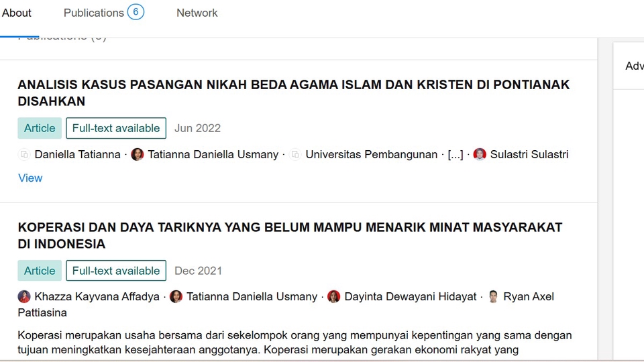Screen dimensions: 644x362
Task: Open Tatianna Daniella Usmany in Koperasi publication
Action: 252,296
